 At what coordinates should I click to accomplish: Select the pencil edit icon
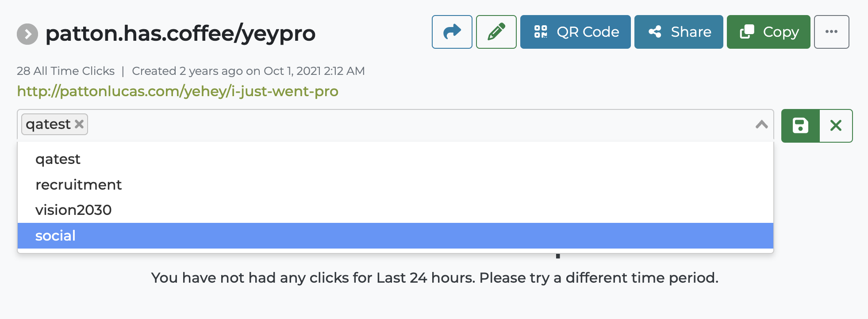496,31
